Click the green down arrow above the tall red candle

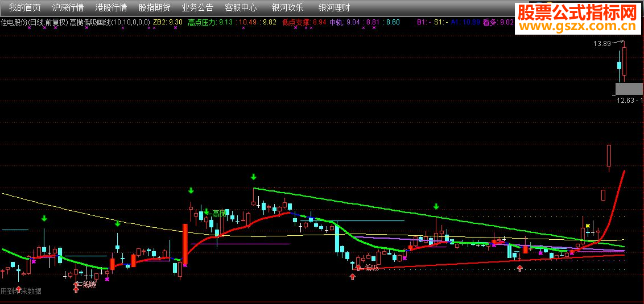pyautogui.click(x=191, y=190)
